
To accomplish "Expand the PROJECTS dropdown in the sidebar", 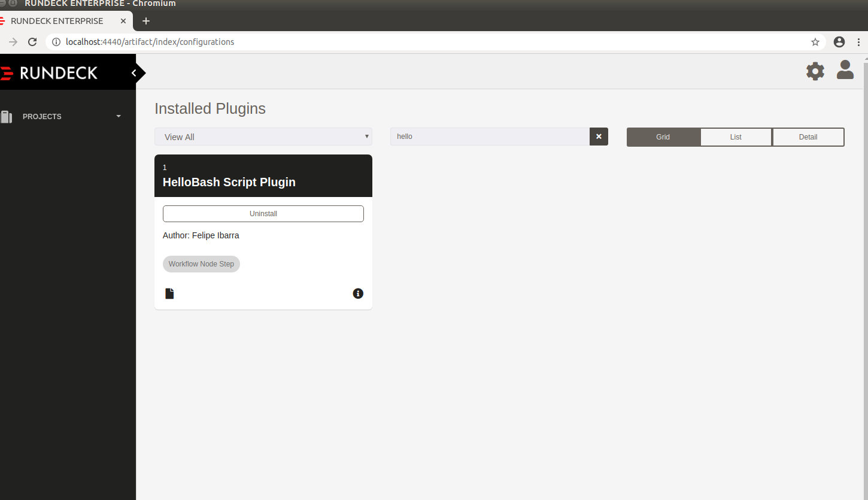I will click(118, 117).
